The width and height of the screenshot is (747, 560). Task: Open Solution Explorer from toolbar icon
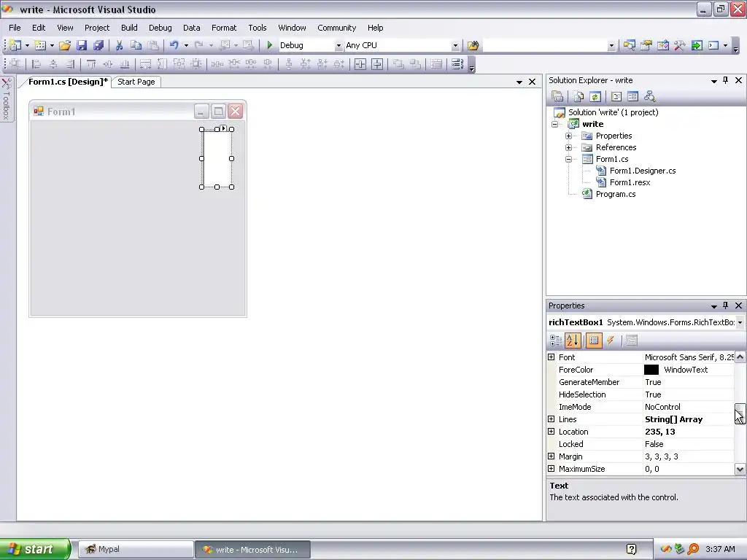pos(630,45)
